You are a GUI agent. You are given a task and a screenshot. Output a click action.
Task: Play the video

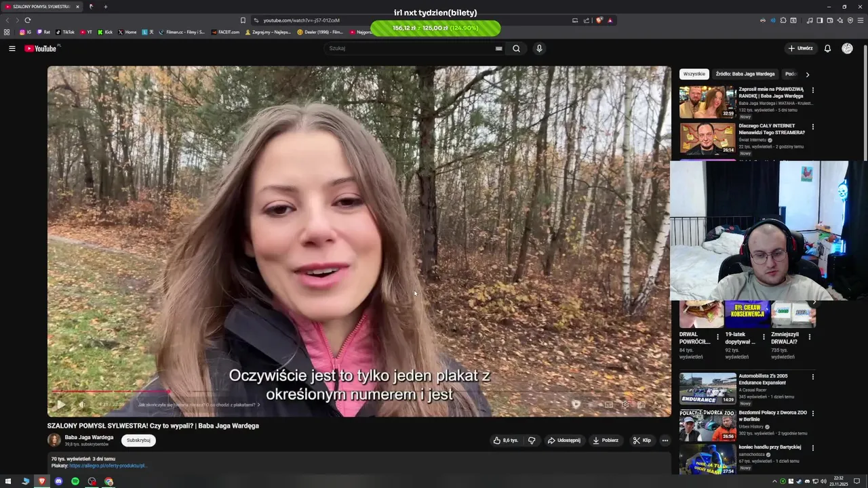[60, 405]
